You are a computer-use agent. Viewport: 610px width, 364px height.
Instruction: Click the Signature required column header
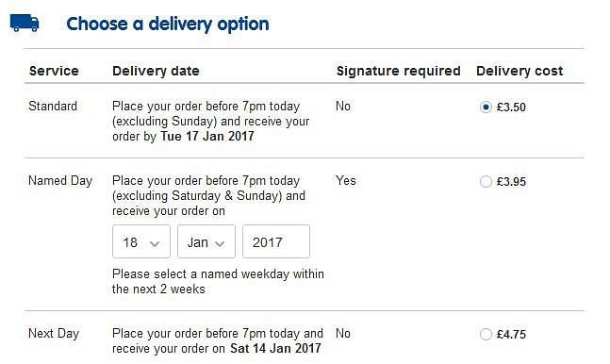[399, 71]
